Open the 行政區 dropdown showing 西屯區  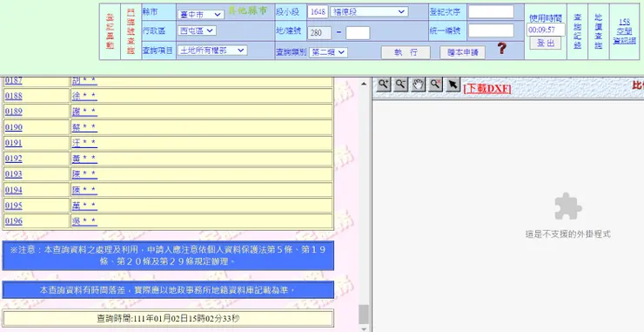click(x=197, y=30)
